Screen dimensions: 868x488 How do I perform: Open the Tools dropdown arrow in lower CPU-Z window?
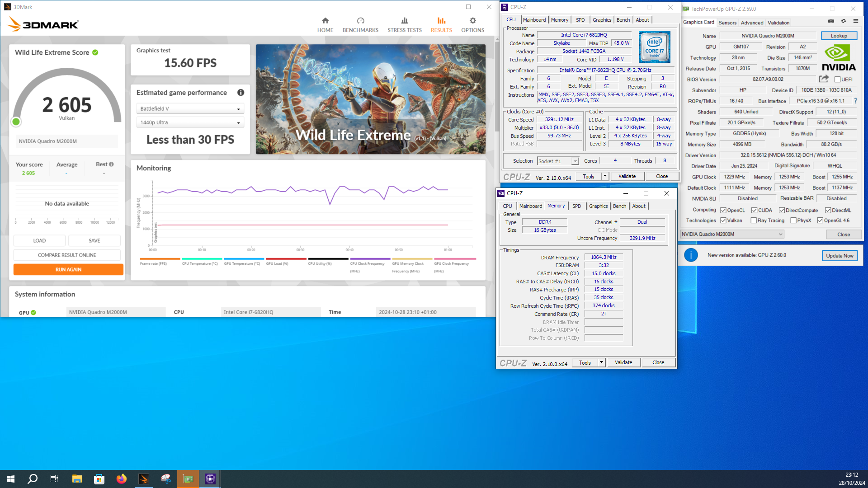click(601, 362)
